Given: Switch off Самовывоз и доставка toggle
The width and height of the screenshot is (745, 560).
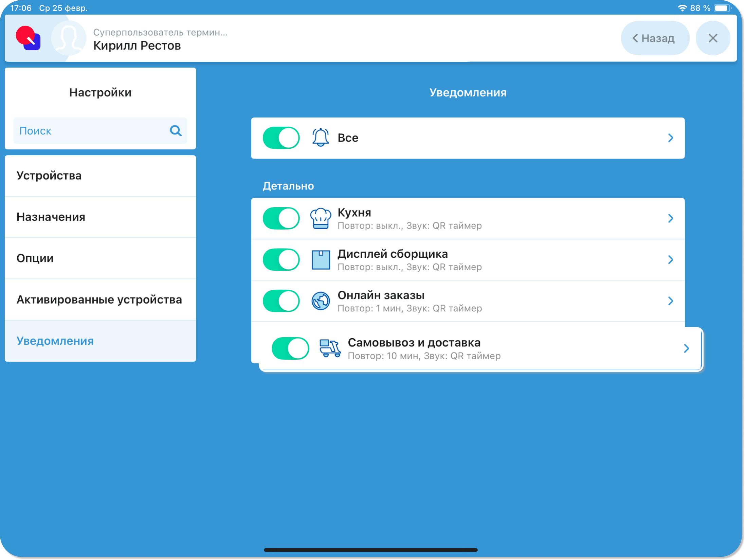Looking at the screenshot, I should click(x=290, y=348).
